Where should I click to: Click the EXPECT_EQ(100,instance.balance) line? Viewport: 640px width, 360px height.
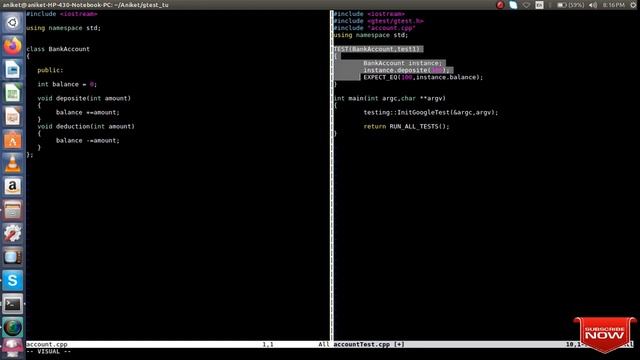point(423,77)
